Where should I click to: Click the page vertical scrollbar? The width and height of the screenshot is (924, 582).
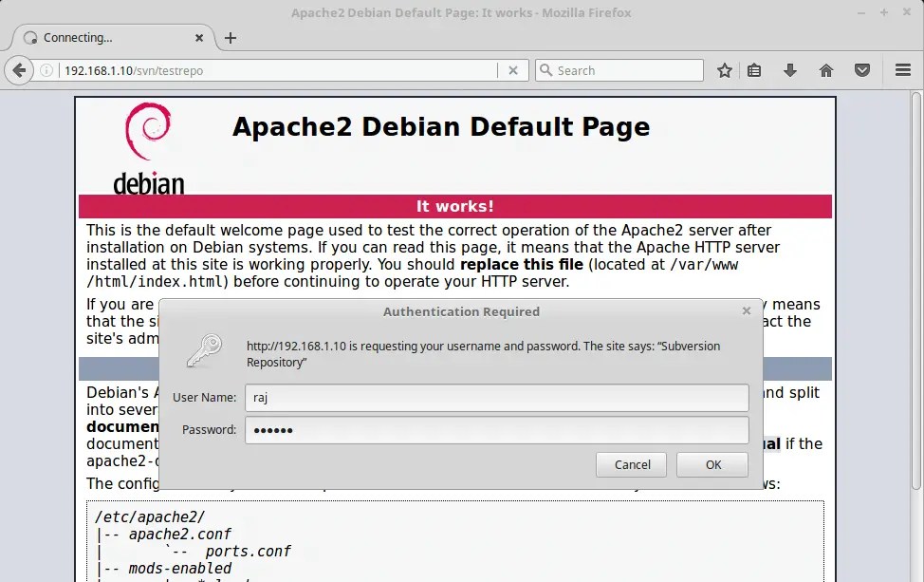(915, 289)
